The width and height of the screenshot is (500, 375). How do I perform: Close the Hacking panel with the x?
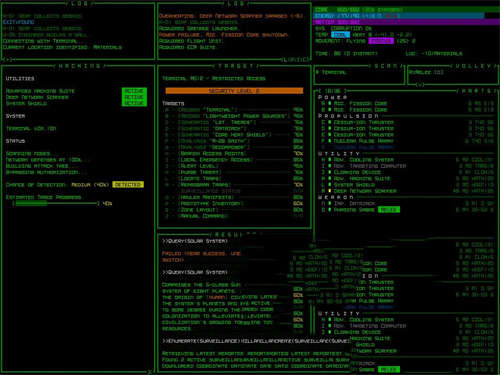[150, 371]
